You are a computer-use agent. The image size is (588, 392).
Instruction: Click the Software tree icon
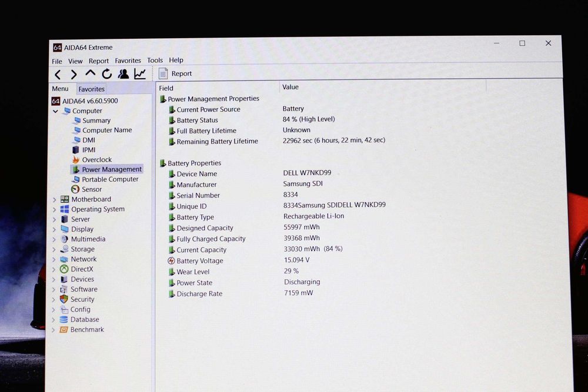64,289
